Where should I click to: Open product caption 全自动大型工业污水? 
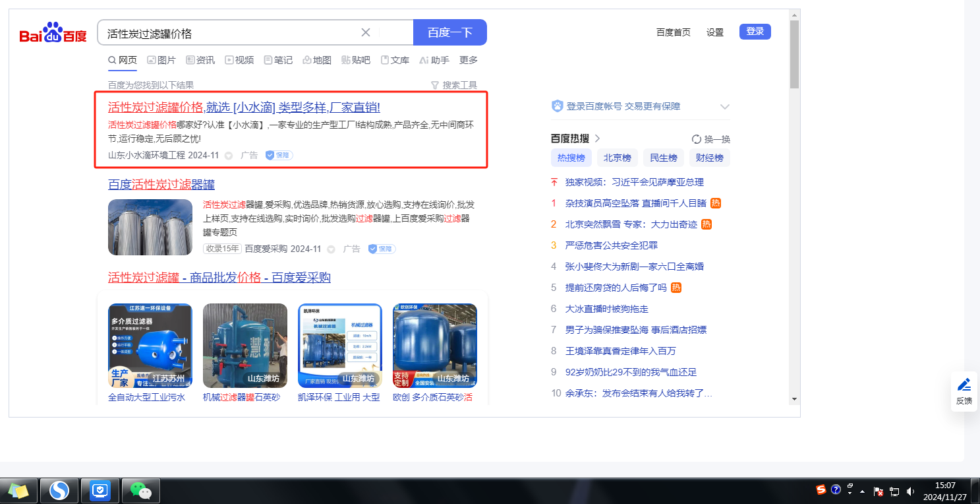[147, 397]
